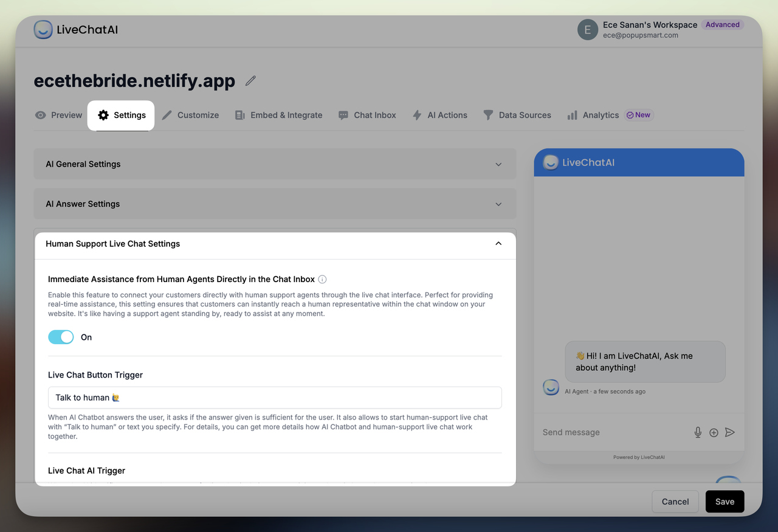
Task: Open the Chat Inbox tab
Action: click(x=367, y=115)
